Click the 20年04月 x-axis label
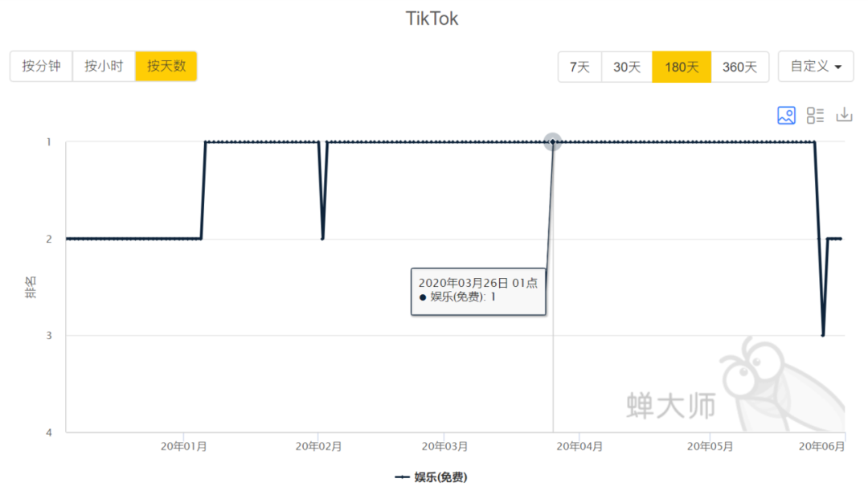The height and width of the screenshot is (491, 868). [579, 447]
